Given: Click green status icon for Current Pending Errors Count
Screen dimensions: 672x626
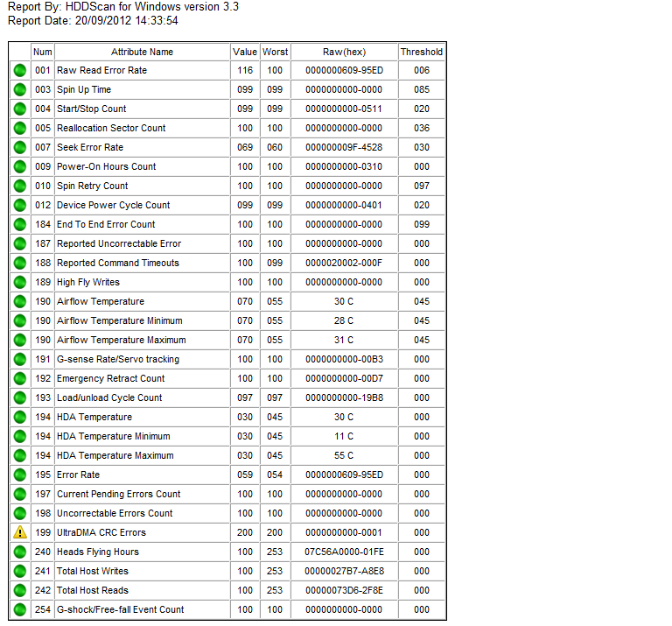Looking at the screenshot, I should click(x=20, y=494).
